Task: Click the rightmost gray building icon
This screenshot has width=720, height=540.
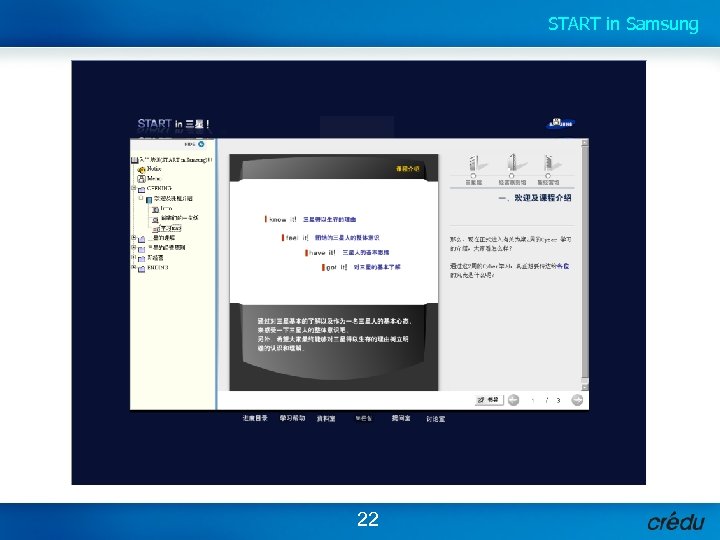Action: (551, 163)
